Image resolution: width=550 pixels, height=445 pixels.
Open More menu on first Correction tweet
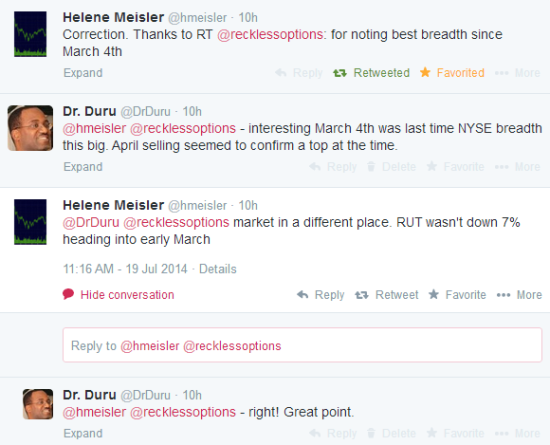point(517,73)
